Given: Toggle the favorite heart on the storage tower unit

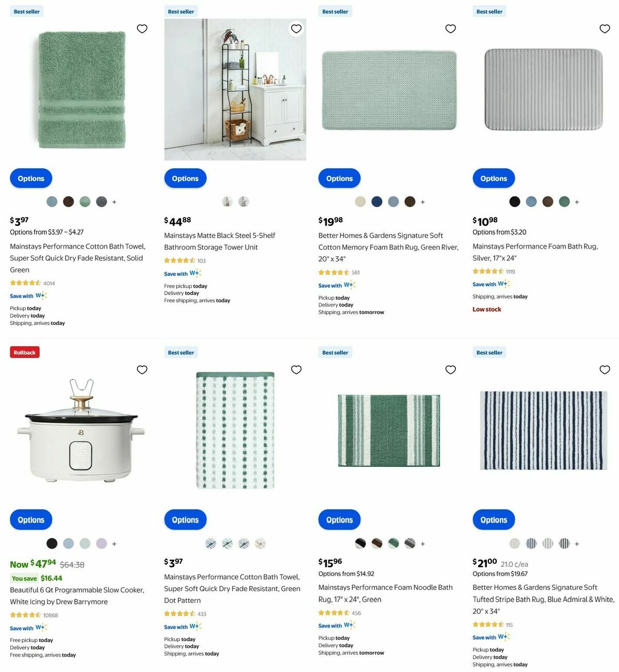Looking at the screenshot, I should [296, 29].
